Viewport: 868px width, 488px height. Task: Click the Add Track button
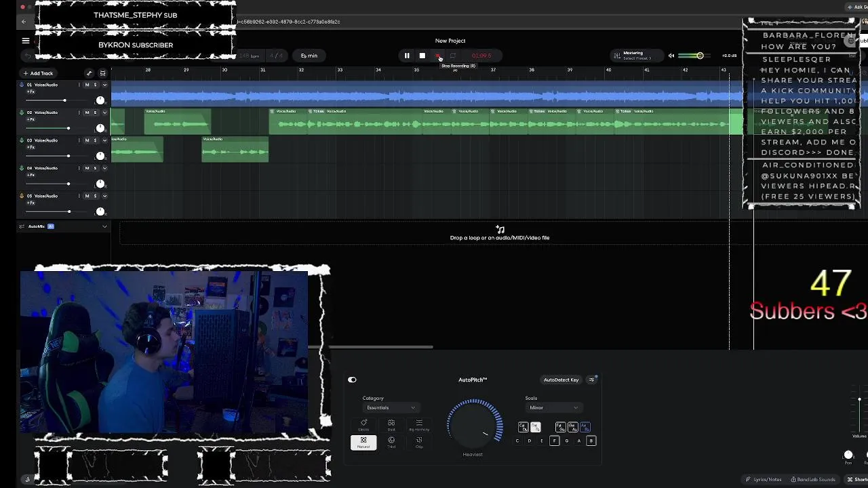coord(38,73)
